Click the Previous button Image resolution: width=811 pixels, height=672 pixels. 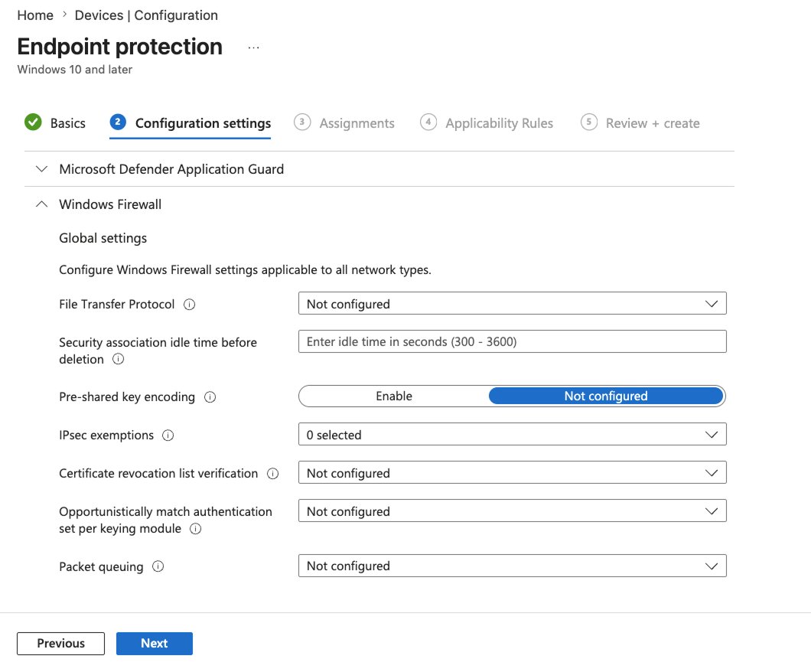60,644
